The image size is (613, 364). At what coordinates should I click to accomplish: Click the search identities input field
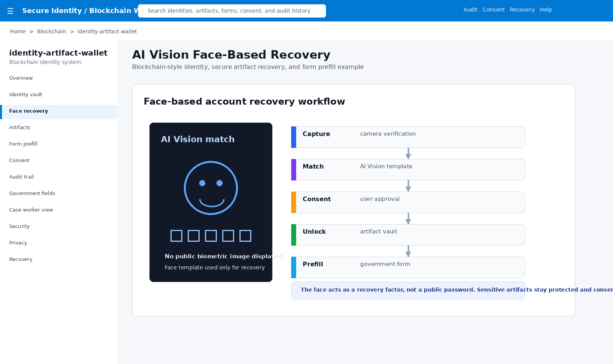tap(232, 11)
